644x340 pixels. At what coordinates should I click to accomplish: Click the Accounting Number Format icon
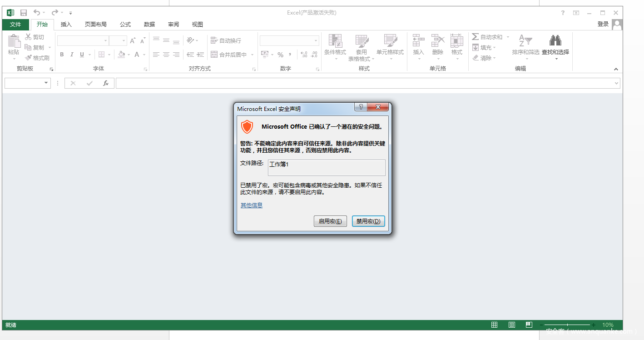click(x=265, y=55)
